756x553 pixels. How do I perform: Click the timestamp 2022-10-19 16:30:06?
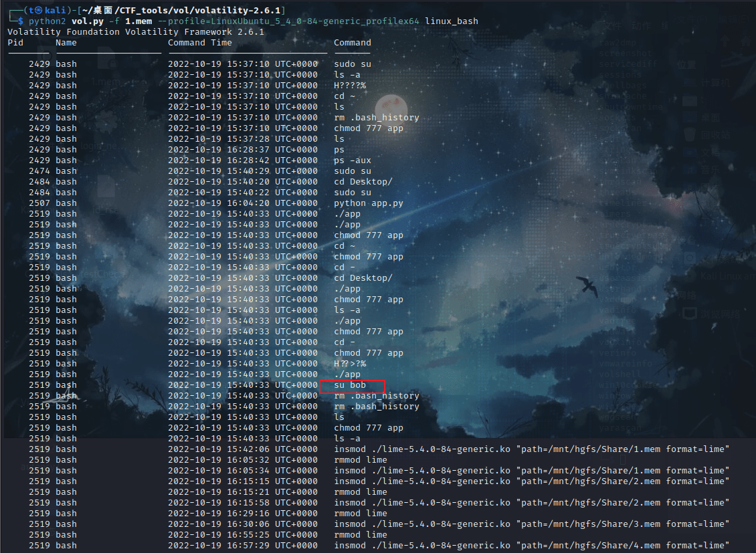[x=242, y=524]
